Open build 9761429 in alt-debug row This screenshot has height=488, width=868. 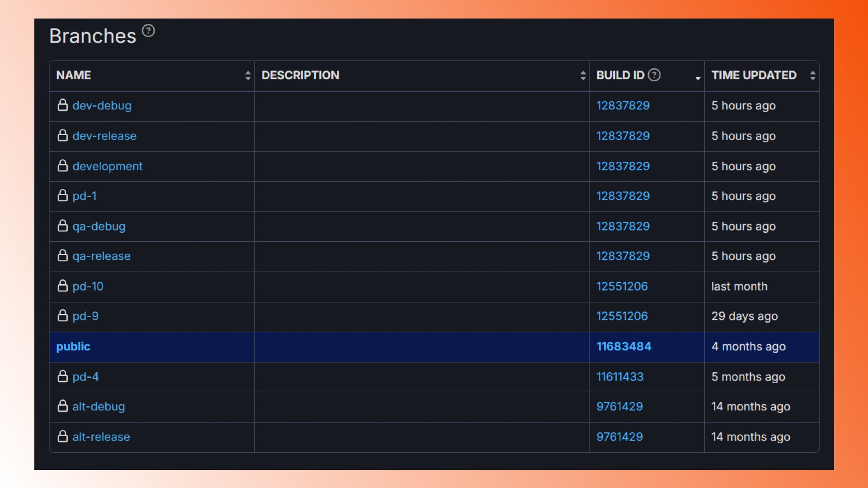pyautogui.click(x=619, y=407)
